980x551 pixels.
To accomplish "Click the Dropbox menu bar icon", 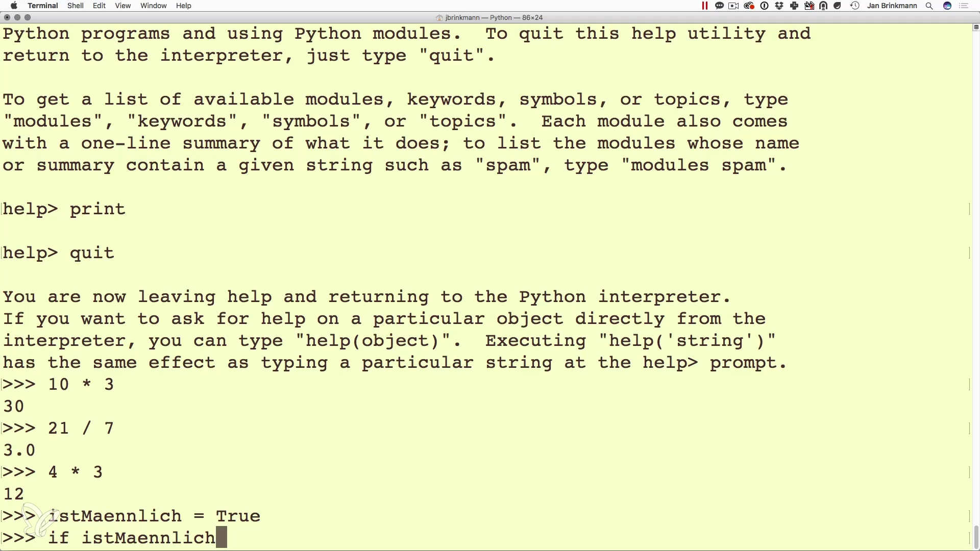I will coord(779,6).
